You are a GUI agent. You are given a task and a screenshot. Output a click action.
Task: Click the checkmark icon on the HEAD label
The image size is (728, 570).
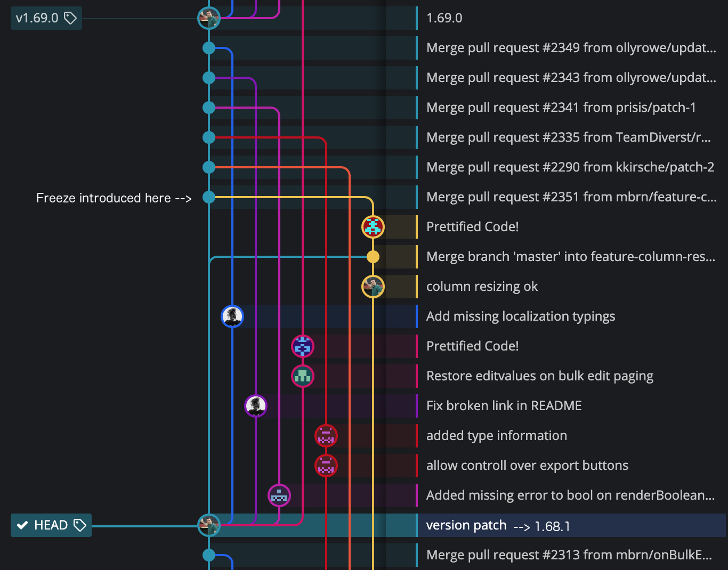(x=22, y=525)
